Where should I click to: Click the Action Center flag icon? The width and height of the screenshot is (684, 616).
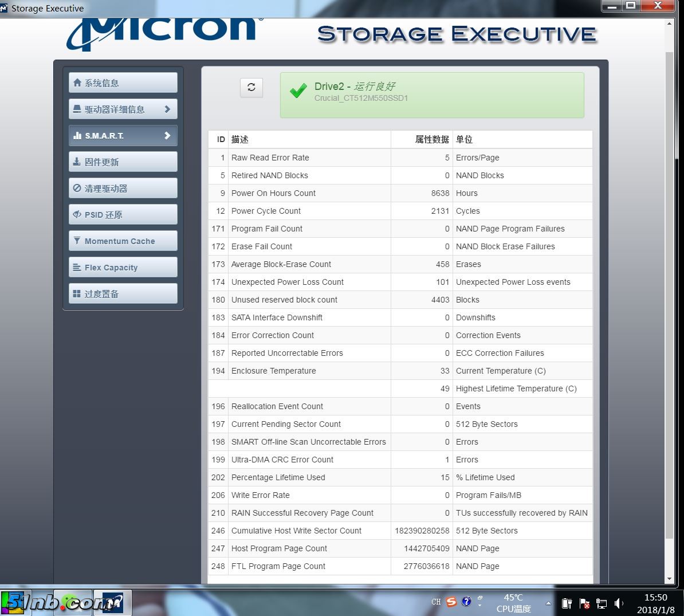pos(584,603)
